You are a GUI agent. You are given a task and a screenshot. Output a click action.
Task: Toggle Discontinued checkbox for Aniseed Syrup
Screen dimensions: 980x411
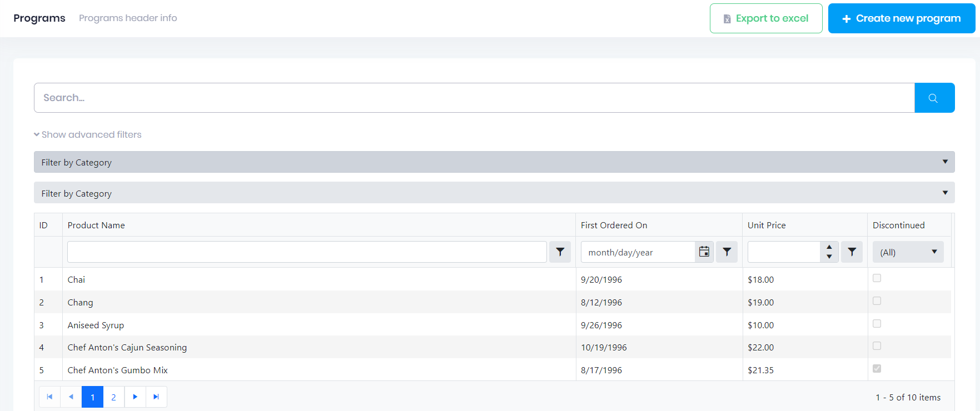[877, 324]
